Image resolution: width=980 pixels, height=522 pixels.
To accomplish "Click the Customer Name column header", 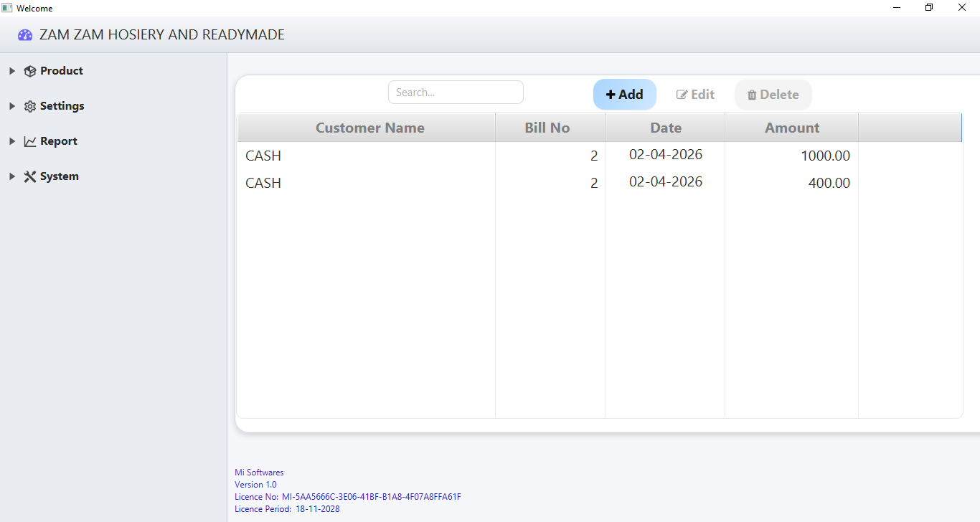I will tap(370, 127).
